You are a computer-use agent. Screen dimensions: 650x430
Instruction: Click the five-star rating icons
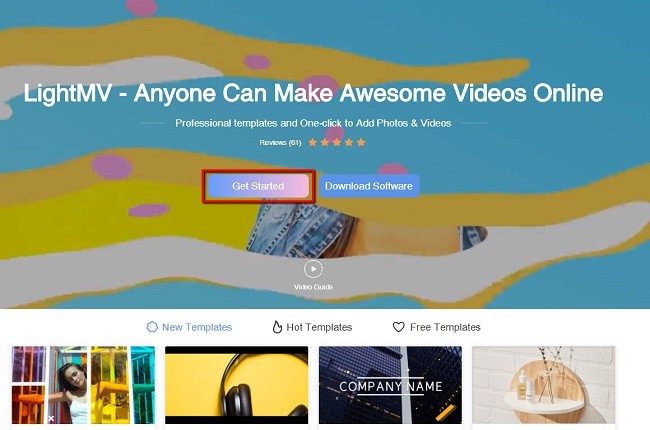pyautogui.click(x=337, y=143)
